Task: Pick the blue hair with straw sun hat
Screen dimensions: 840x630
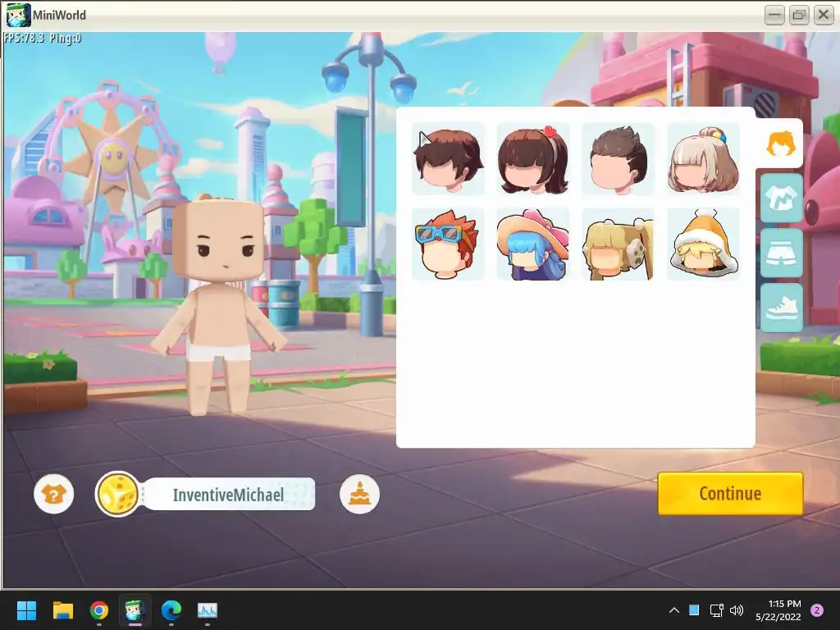Action: tap(532, 244)
